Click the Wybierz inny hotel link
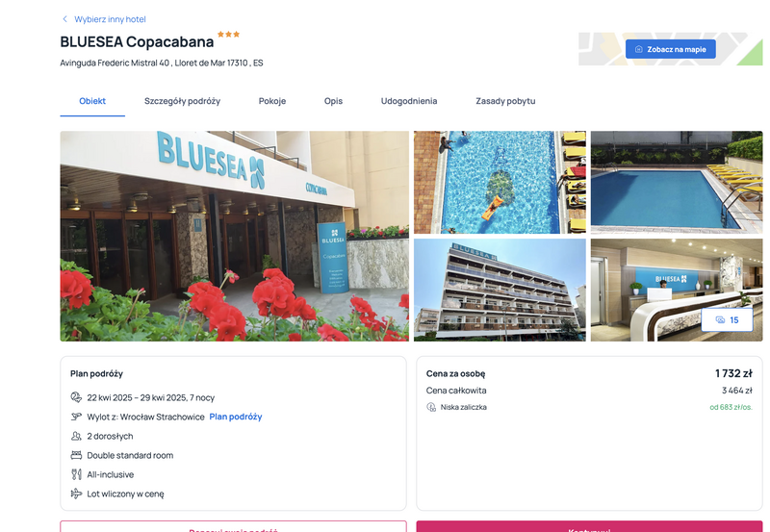The height and width of the screenshot is (532, 770). [110, 19]
